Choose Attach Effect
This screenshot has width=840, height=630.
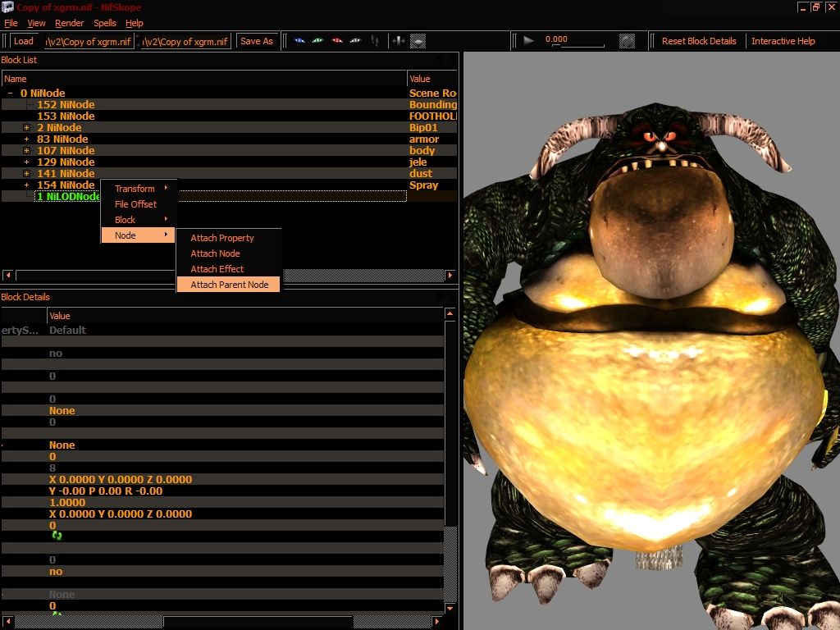pyautogui.click(x=228, y=269)
